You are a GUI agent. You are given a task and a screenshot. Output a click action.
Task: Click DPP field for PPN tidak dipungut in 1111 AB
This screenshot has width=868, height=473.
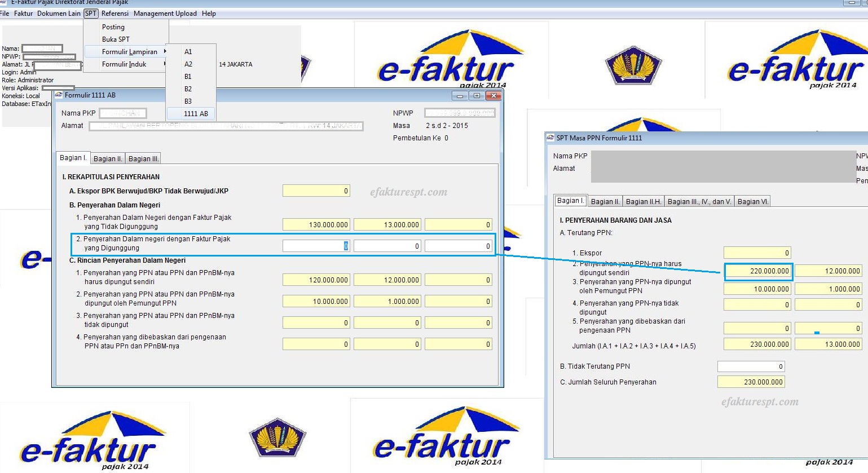[x=316, y=323]
